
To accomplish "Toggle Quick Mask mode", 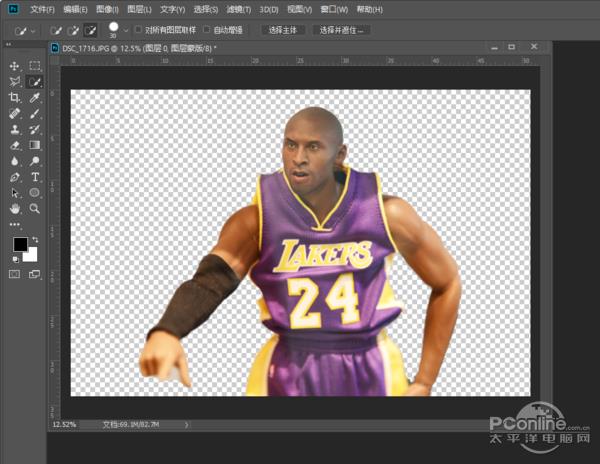I will [x=15, y=274].
